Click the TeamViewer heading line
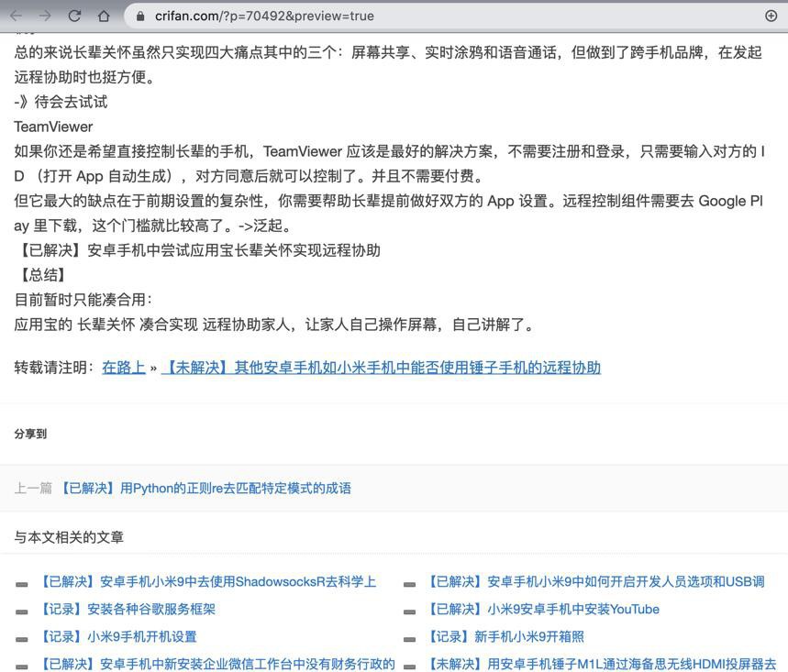Screen dimensions: 788x672 click(53, 127)
